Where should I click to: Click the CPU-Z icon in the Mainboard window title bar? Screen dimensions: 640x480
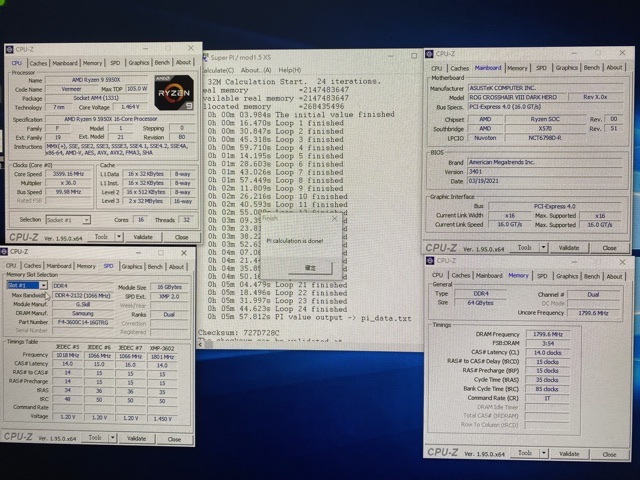(x=429, y=54)
